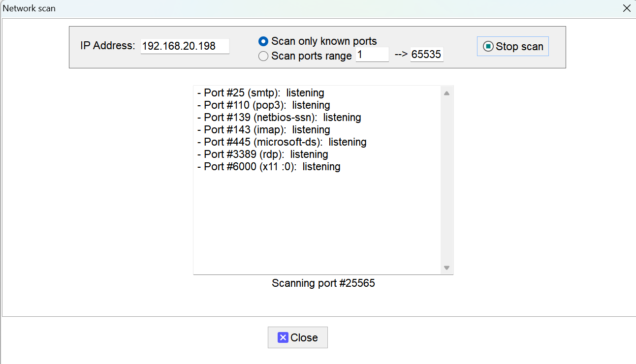Viewport: 636px width, 364px height.
Task: Select the Port #139 netbios-ssn entry
Action: click(x=279, y=117)
